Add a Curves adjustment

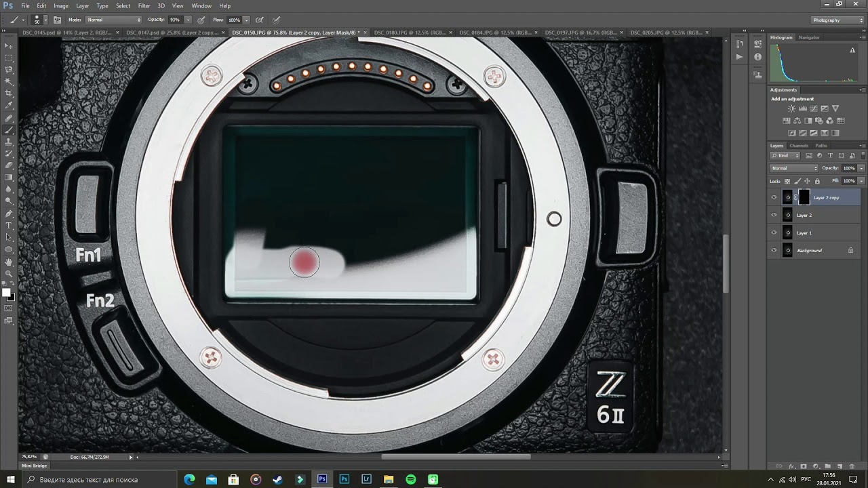[814, 108]
